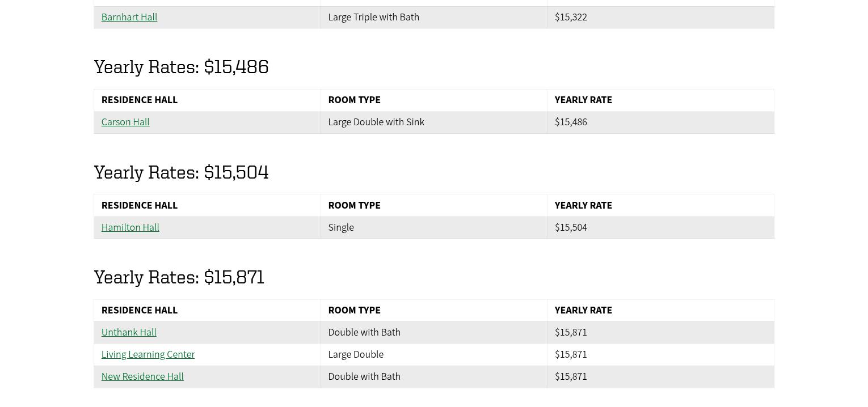
Task: Click the "Yearly Rates: $15,871" heading
Action: click(179, 277)
